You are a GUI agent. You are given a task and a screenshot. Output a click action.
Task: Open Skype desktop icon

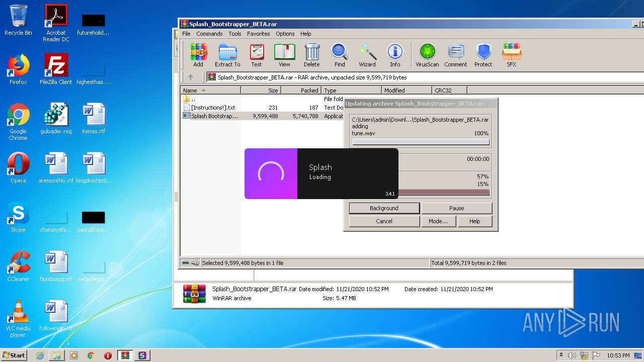18,217
